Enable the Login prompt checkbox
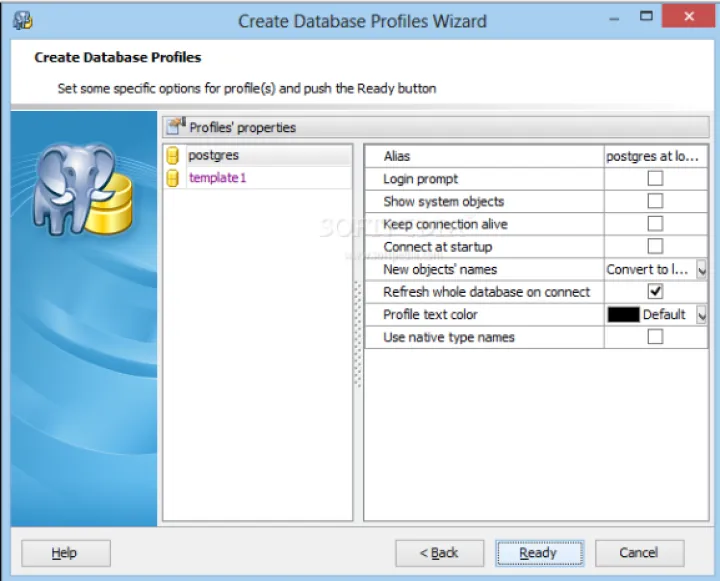Image resolution: width=720 pixels, height=581 pixels. pos(655,179)
